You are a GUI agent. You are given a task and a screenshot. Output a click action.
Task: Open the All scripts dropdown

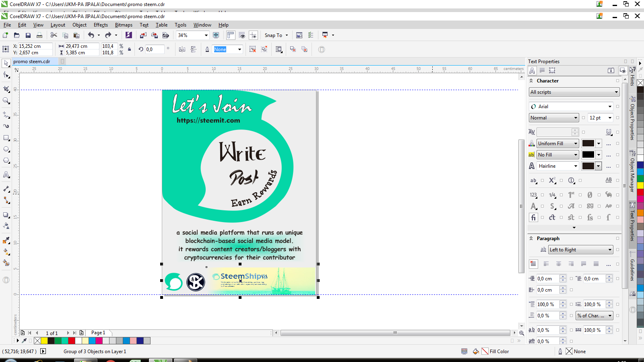tap(574, 92)
